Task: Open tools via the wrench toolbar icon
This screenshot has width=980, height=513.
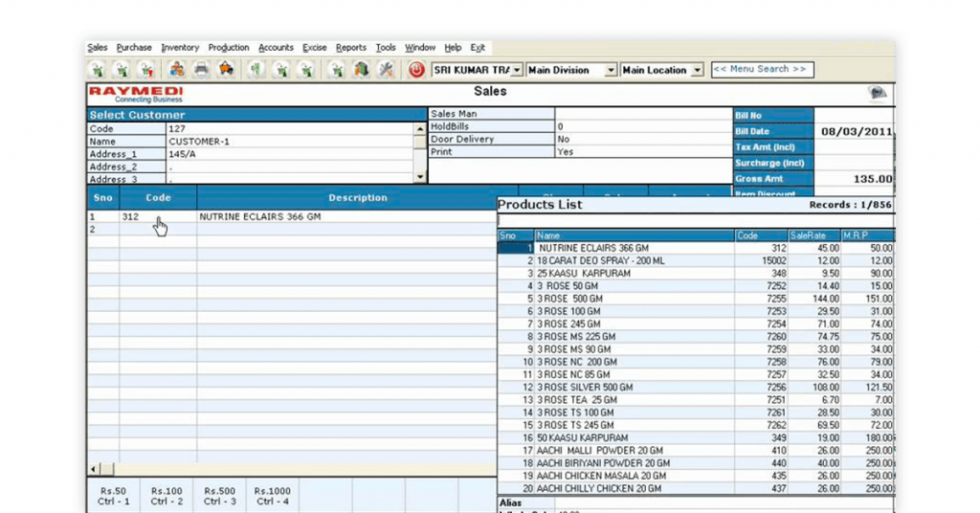Action: tap(387, 69)
